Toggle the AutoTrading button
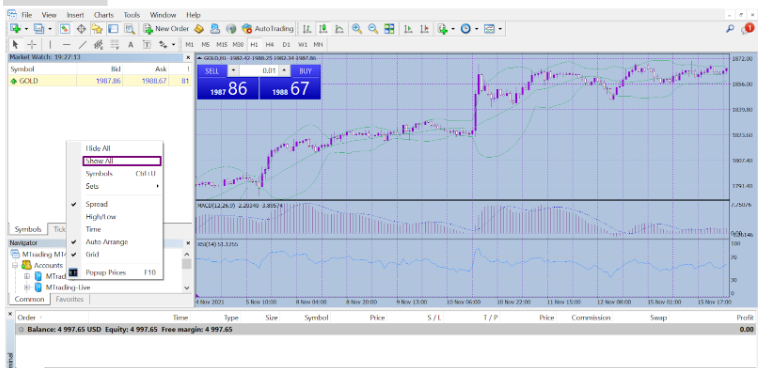 click(x=268, y=29)
